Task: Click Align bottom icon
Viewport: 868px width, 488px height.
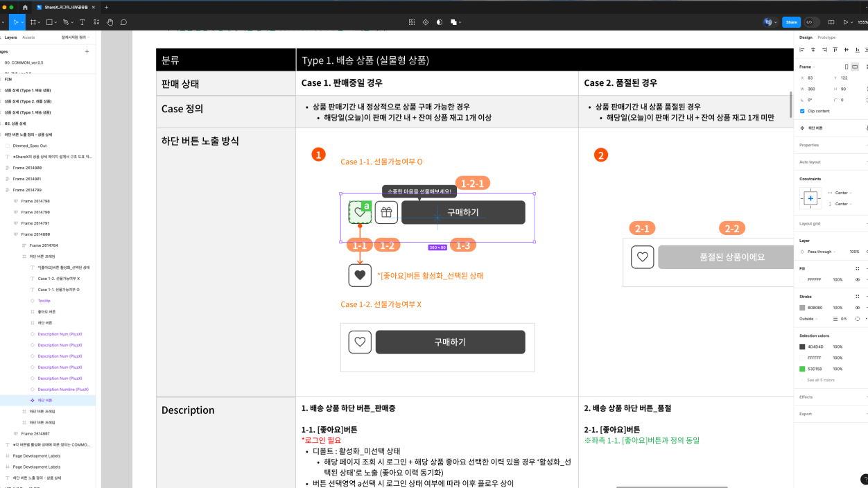Action: 858,50
